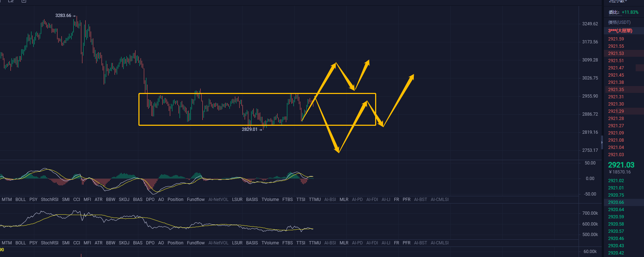This screenshot has width=644, height=257.
Task: Collapse the order book panel with arrow handle
Action: tap(602, 142)
